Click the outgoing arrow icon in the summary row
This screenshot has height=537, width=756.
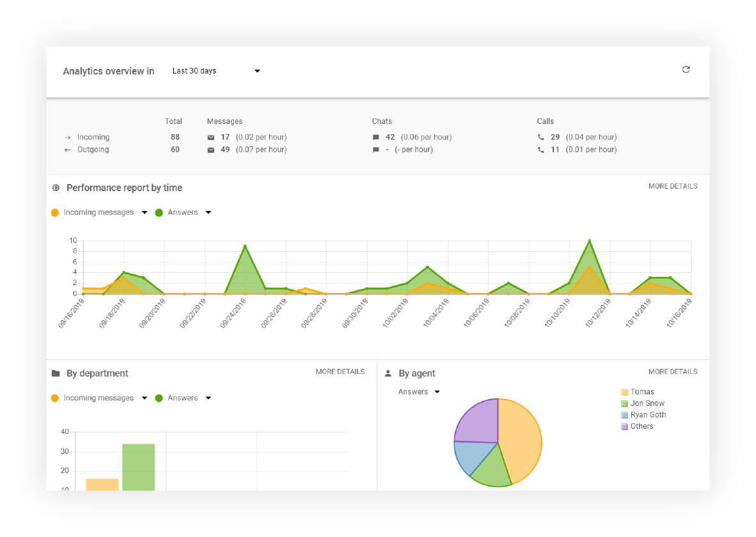[68, 149]
